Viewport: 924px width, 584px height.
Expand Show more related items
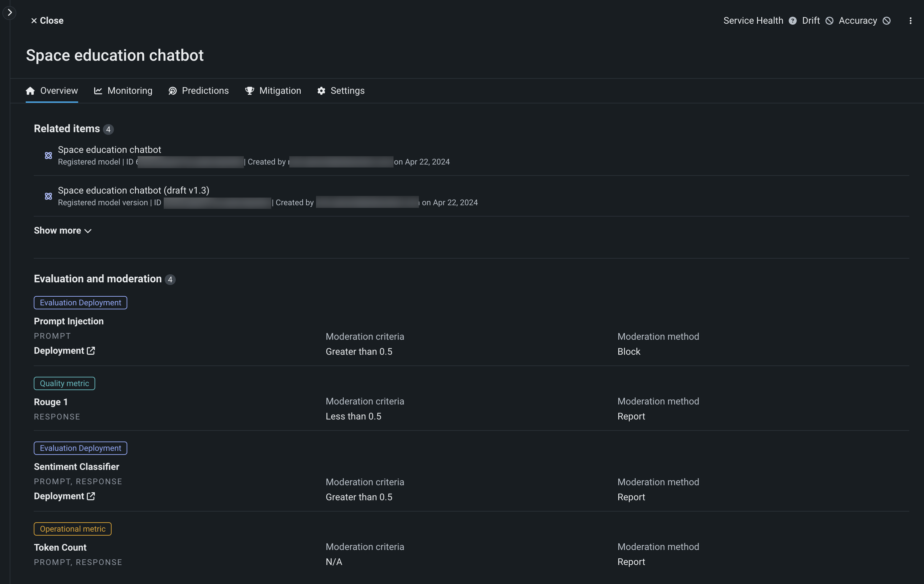pyautogui.click(x=62, y=231)
